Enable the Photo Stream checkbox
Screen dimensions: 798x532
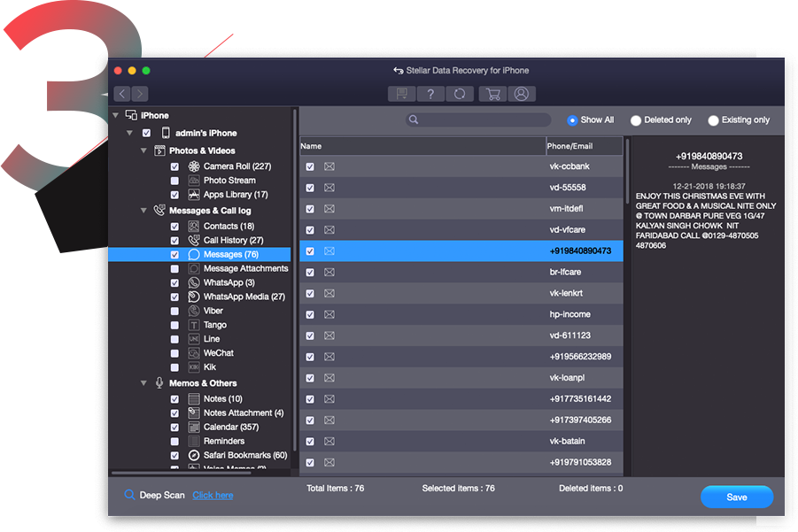[175, 181]
